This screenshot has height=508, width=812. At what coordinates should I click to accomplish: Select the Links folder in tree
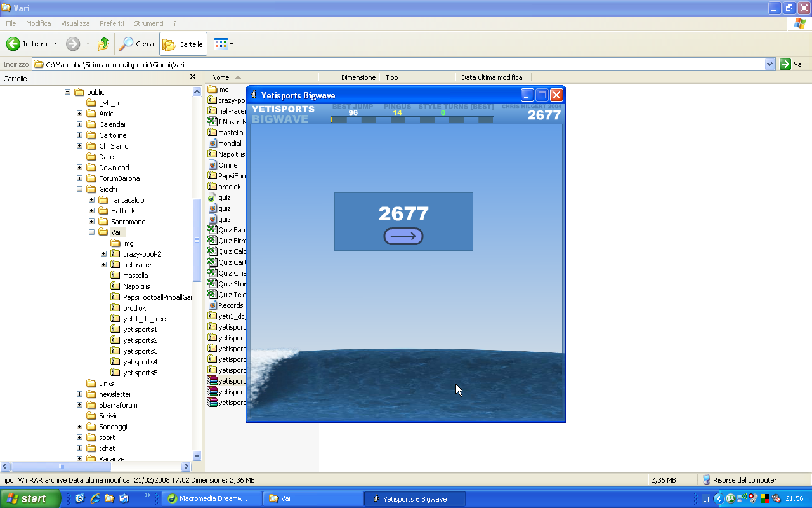[x=107, y=384]
